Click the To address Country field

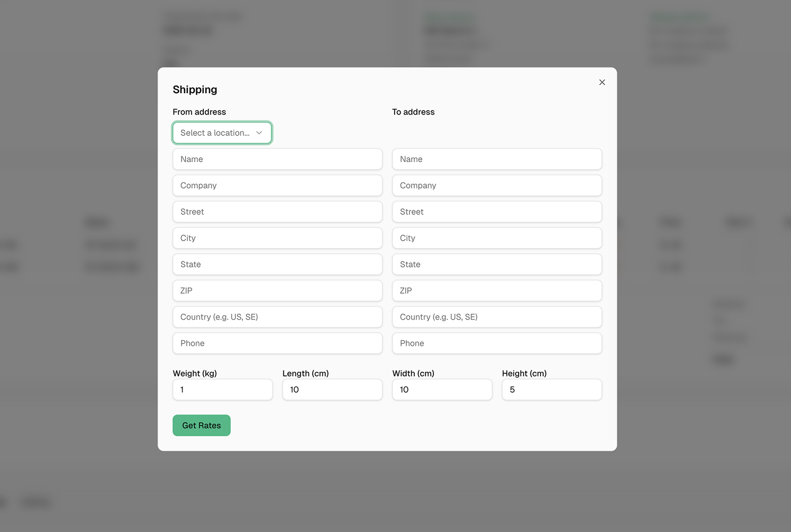(496, 317)
